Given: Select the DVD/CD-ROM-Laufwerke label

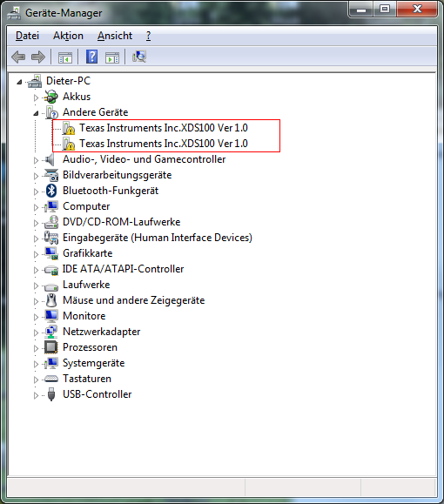Looking at the screenshot, I should (x=121, y=222).
